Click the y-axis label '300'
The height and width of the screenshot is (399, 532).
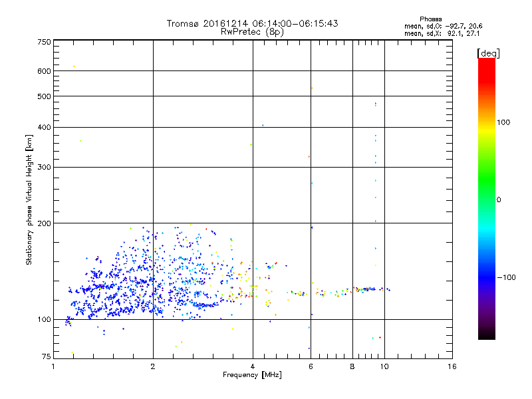(44, 168)
